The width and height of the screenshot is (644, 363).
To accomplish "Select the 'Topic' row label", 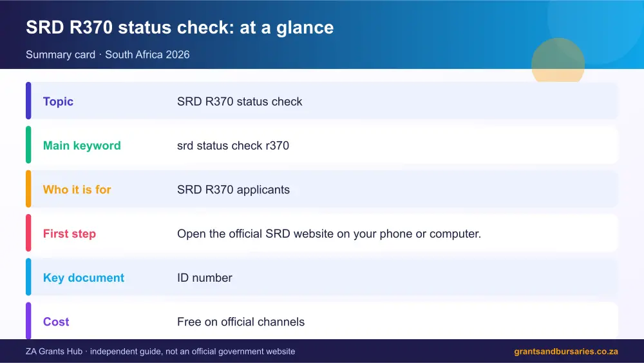I will [58, 101].
